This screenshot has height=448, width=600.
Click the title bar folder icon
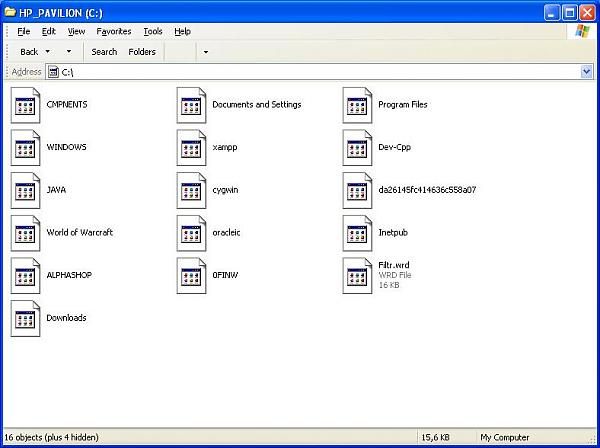tap(10, 12)
